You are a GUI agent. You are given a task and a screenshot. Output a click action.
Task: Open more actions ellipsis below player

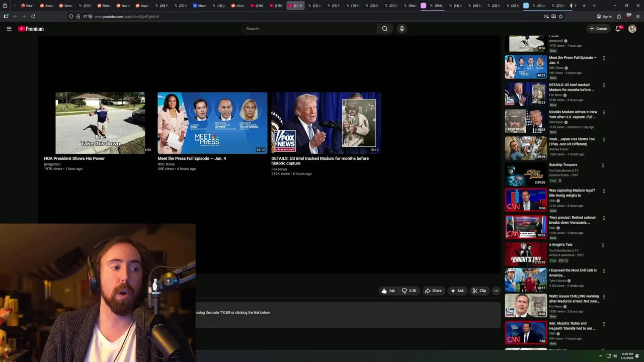pyautogui.click(x=496, y=291)
